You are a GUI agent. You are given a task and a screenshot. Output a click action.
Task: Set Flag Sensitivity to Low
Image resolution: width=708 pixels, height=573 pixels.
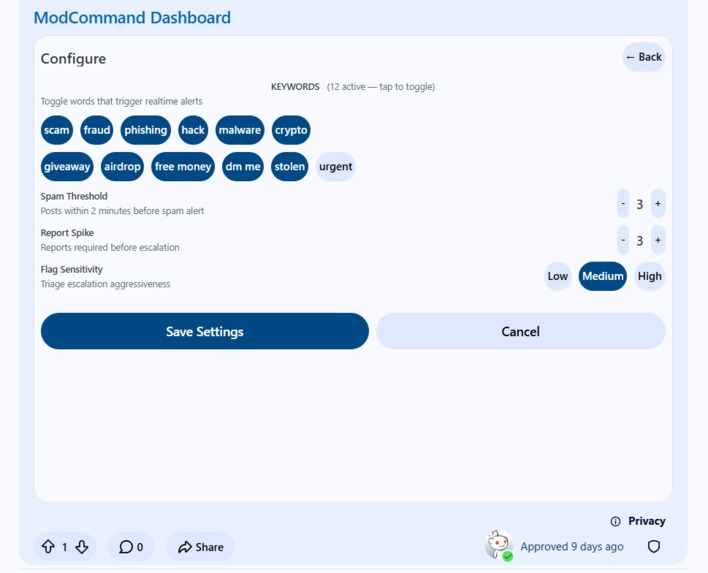558,276
